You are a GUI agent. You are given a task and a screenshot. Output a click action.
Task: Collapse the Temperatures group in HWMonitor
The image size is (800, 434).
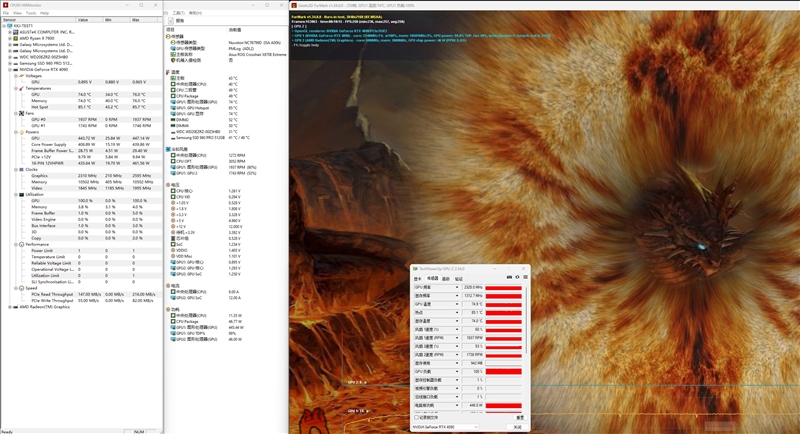[x=16, y=88]
